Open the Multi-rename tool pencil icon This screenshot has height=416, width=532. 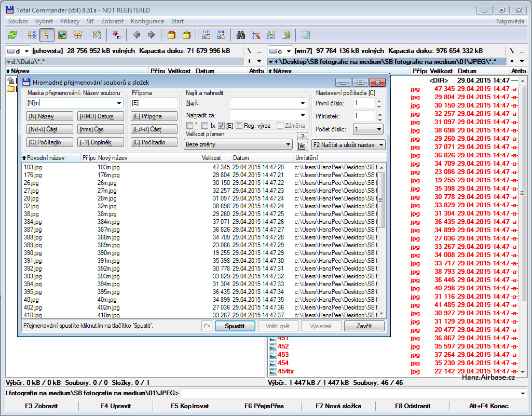click(256, 35)
